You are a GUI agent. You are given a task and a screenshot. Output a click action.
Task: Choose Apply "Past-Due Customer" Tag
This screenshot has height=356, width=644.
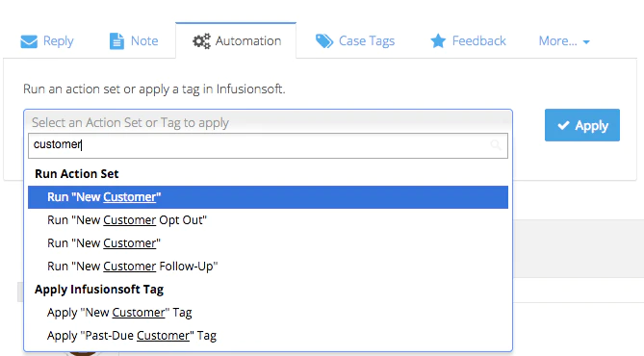click(268, 336)
